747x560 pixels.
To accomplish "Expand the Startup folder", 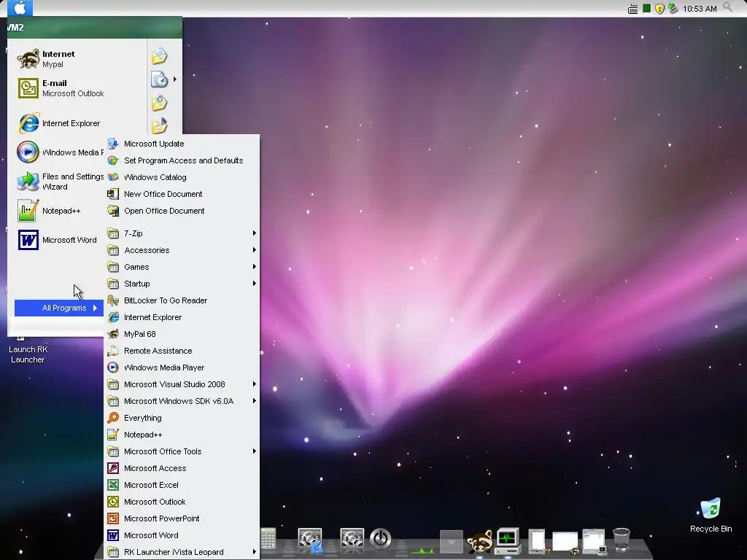I will click(x=182, y=284).
